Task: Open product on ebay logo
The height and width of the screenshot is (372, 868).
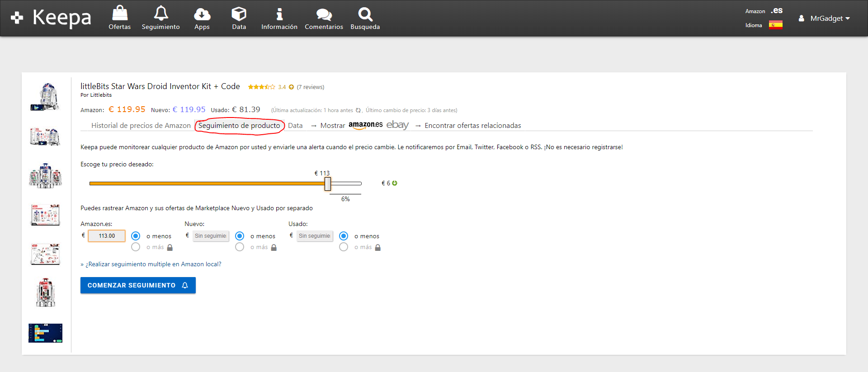Action: click(x=397, y=125)
